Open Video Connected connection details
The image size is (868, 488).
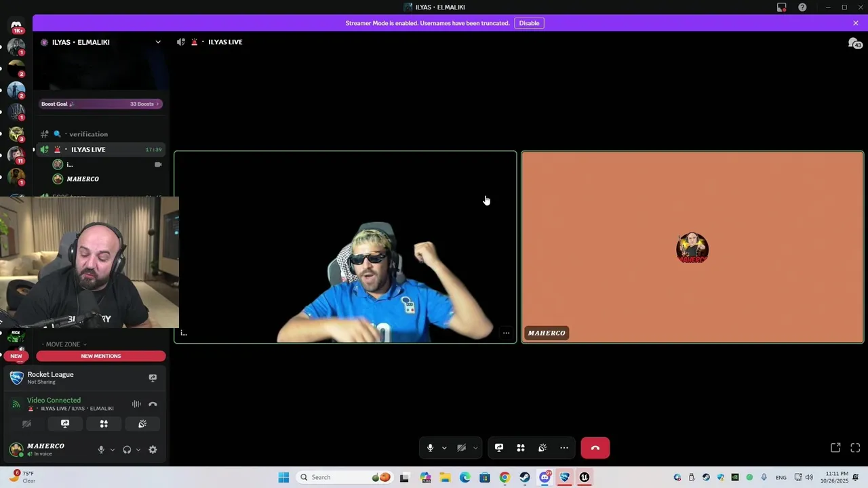coord(54,401)
